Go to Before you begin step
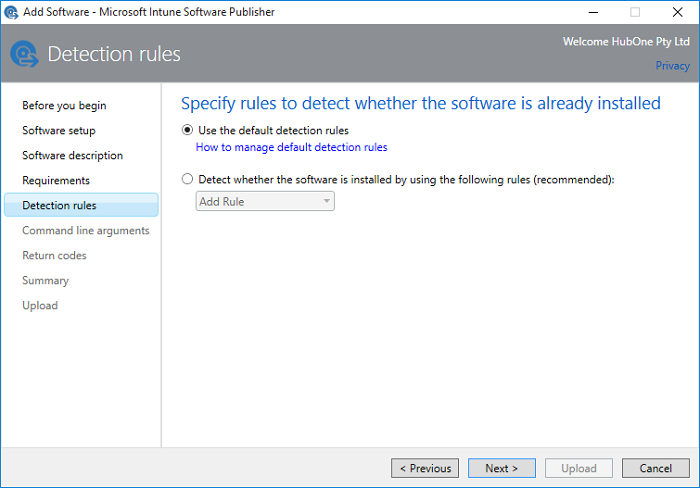This screenshot has height=488, width=700. tap(64, 105)
